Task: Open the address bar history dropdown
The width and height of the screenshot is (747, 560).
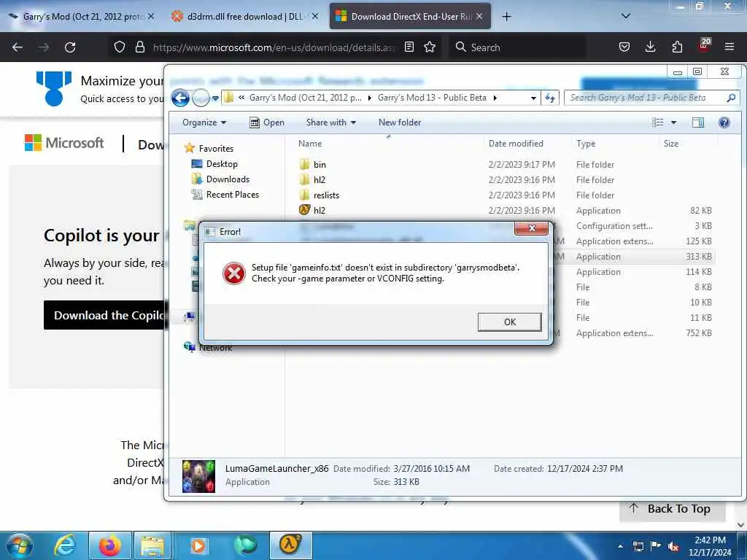Action: 533,98
